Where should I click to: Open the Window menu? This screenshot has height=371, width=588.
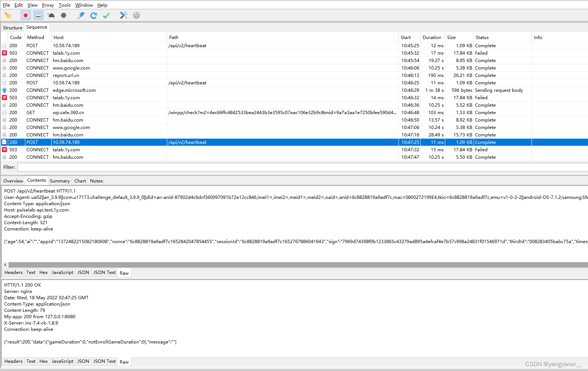tap(84, 5)
